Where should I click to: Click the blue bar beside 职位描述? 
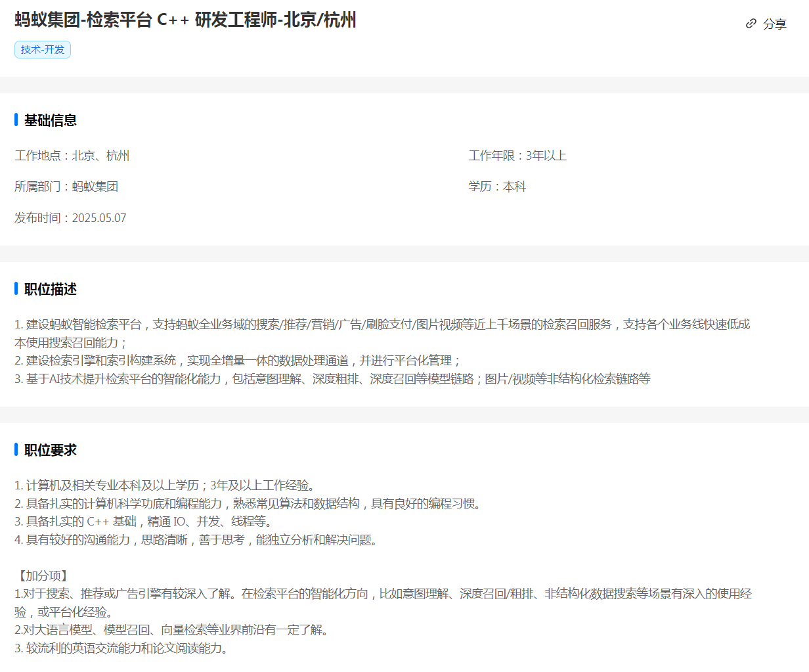[16, 289]
